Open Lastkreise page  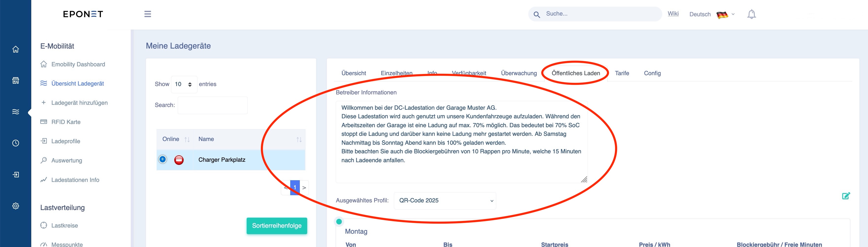[64, 226]
